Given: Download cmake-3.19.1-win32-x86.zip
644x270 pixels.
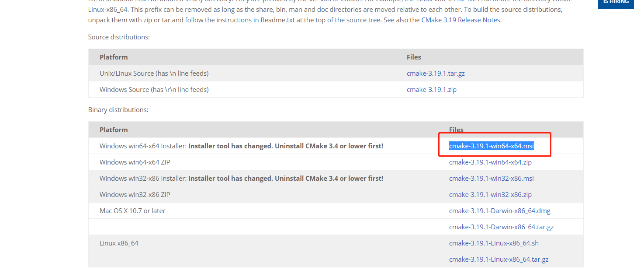Looking at the screenshot, I should pos(490,195).
